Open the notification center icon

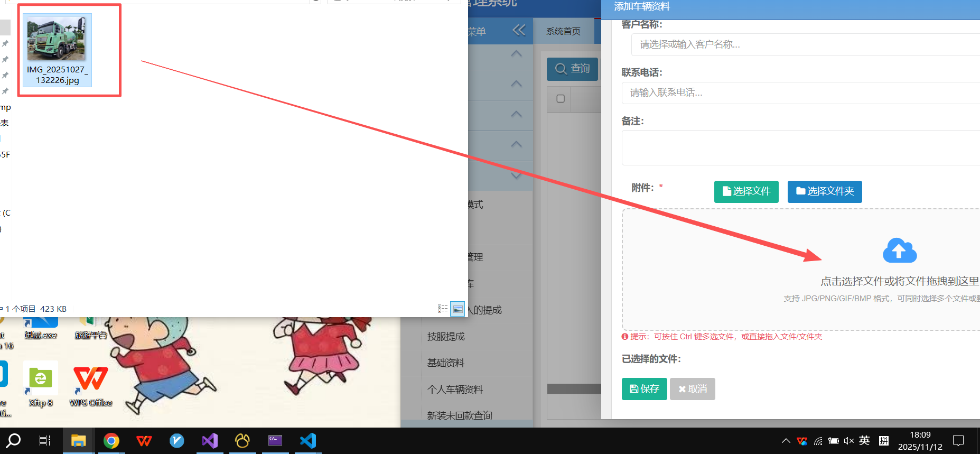click(958, 441)
